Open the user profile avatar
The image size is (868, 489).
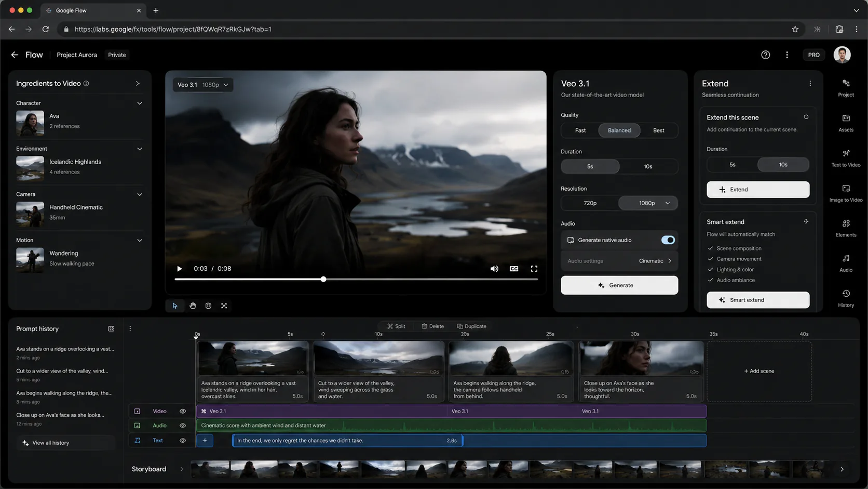pyautogui.click(x=842, y=55)
